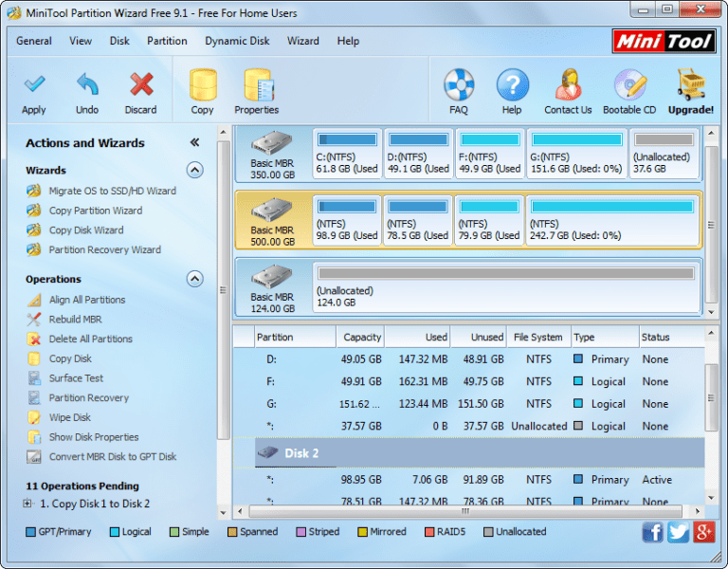Collapse the Wizards section

[195, 170]
